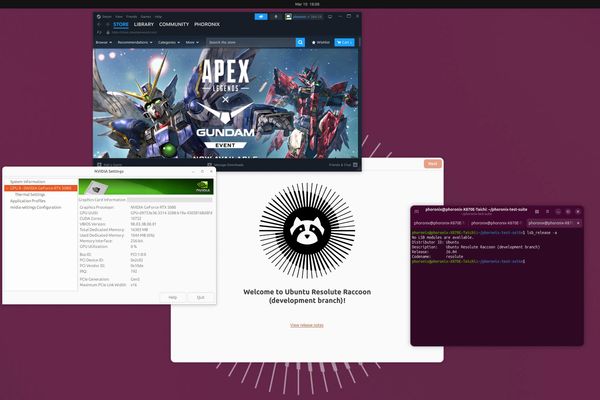The width and height of the screenshot is (600, 400).
Task: Select Application Profiles in NVIDIA Settings
Action: [28, 201]
